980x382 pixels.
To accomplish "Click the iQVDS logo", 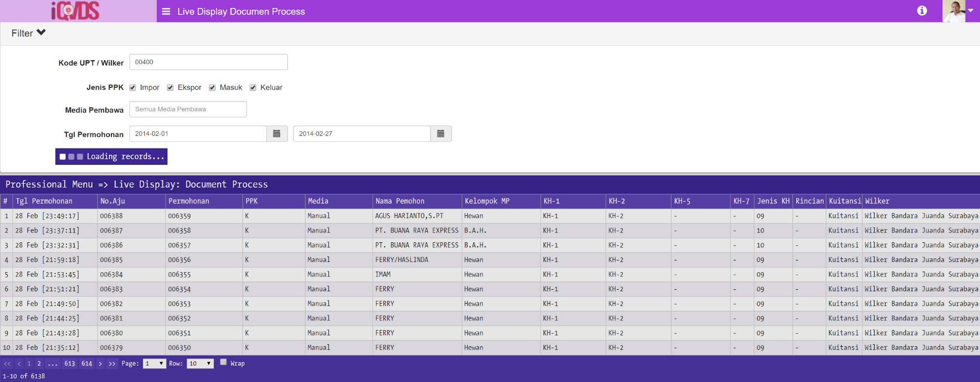I will tap(75, 11).
